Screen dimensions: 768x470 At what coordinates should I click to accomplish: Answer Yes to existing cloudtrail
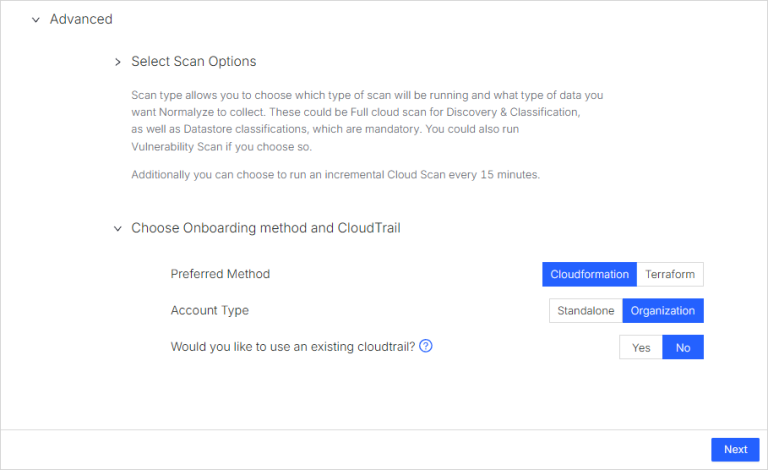pyautogui.click(x=641, y=347)
